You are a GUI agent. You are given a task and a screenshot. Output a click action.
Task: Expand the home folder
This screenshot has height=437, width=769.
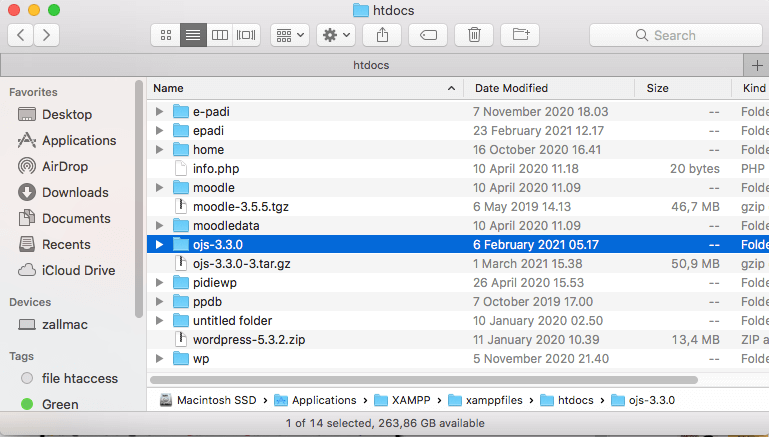tap(159, 150)
